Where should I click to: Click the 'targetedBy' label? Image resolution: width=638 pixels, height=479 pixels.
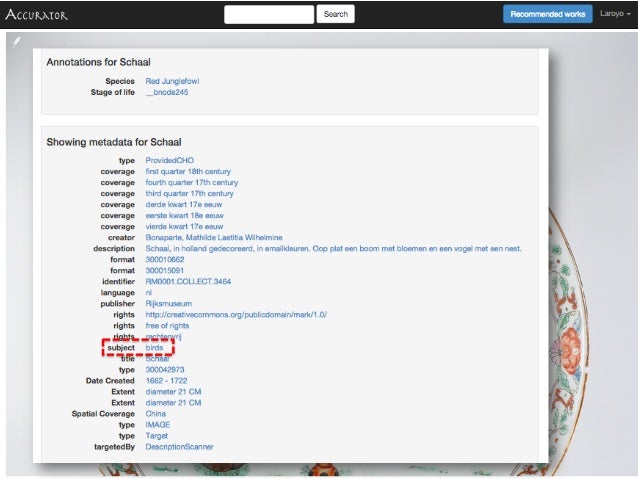114,446
